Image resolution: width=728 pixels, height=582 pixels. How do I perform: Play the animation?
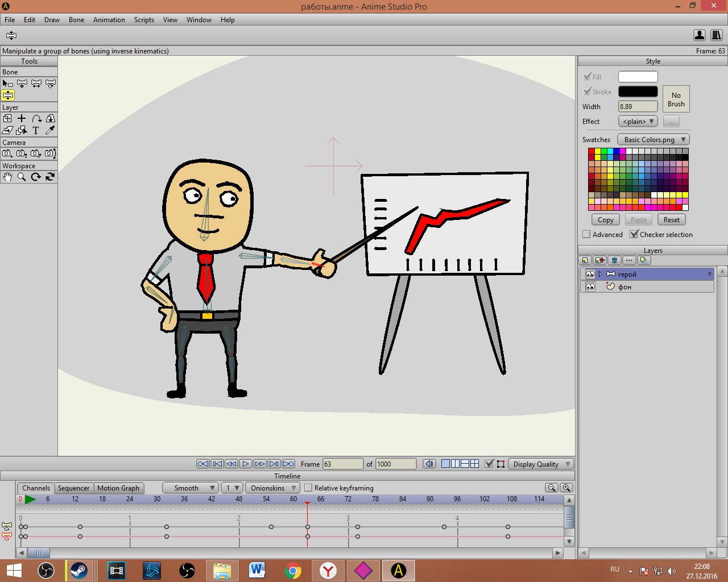[x=246, y=464]
